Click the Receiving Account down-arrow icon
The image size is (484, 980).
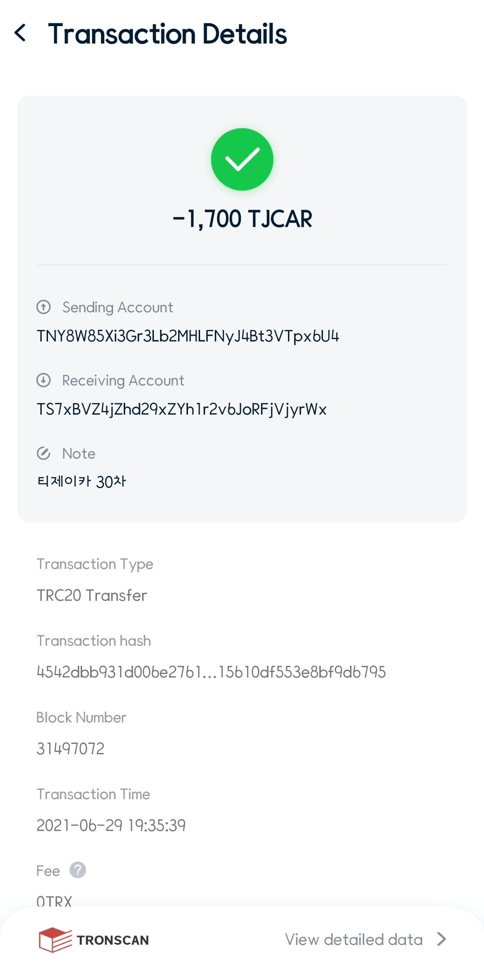pos(44,381)
